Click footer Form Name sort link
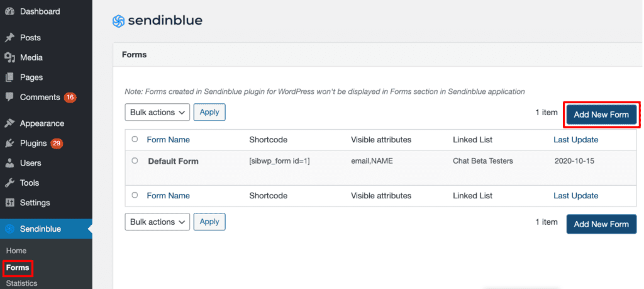This screenshot has height=289, width=644. tap(169, 196)
